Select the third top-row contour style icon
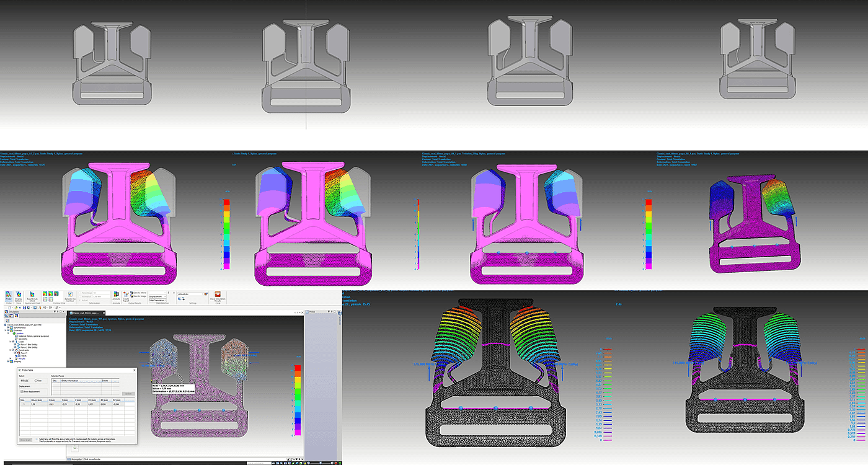Screen dimensions: 868x465 pyautogui.click(x=56, y=293)
